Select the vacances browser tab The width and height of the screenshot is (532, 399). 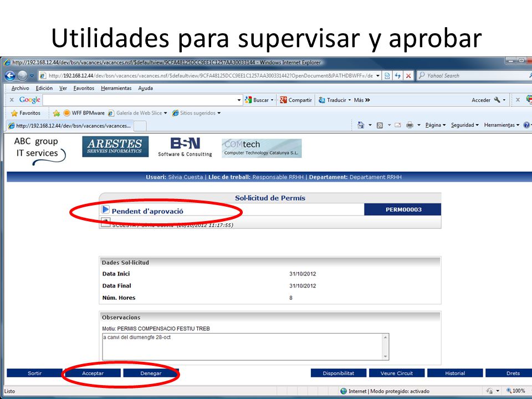pyautogui.click(x=70, y=126)
